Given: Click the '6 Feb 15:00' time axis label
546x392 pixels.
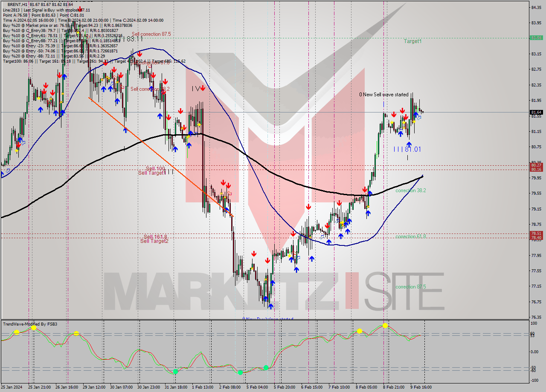Looking at the screenshot, I should point(311,387).
